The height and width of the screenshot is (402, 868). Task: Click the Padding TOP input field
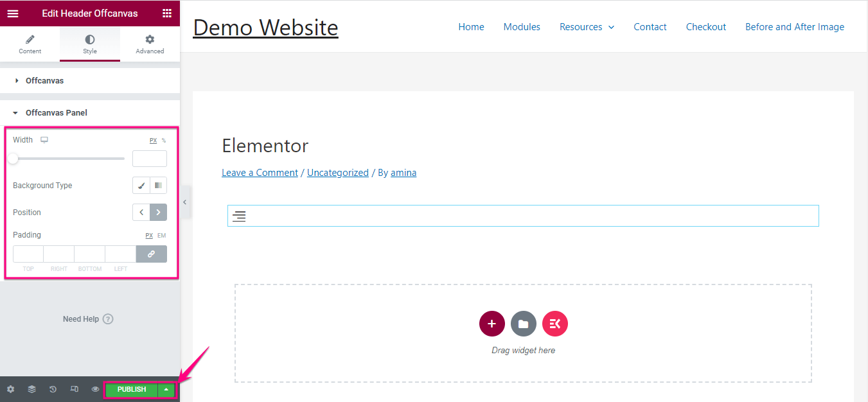tap(28, 254)
